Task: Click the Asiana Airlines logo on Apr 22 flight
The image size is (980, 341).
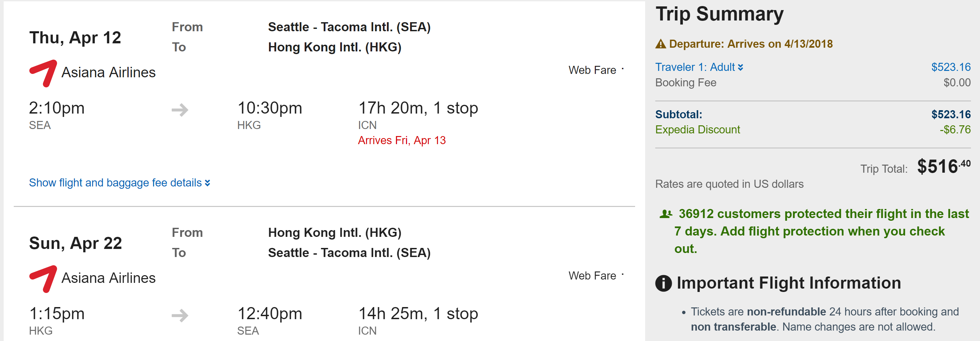Action: [x=43, y=279]
